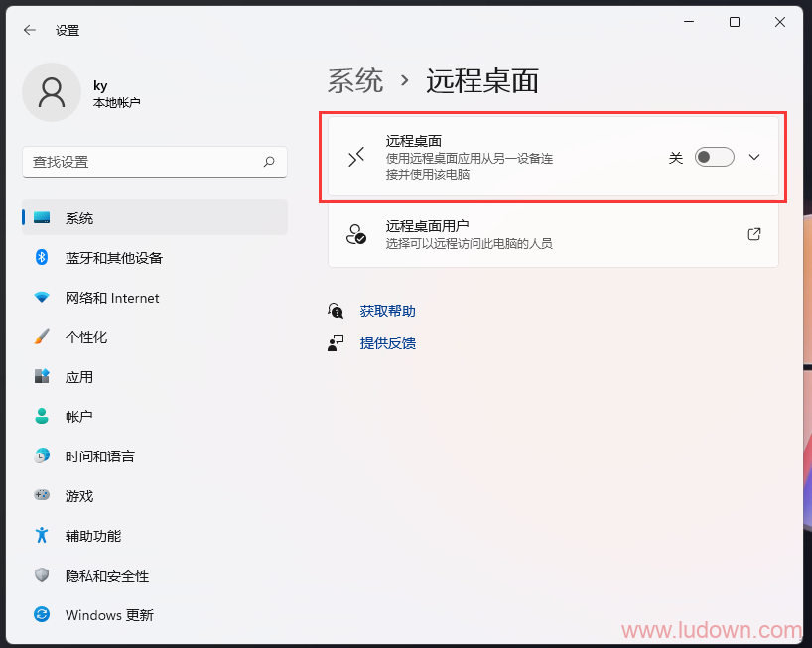The width and height of the screenshot is (812, 648).
Task: Click 系统 in the breadcrumb header
Action: point(355,81)
